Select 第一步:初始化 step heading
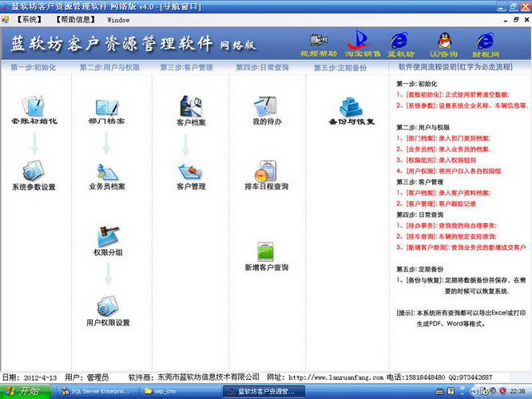532x399 pixels. coord(34,67)
